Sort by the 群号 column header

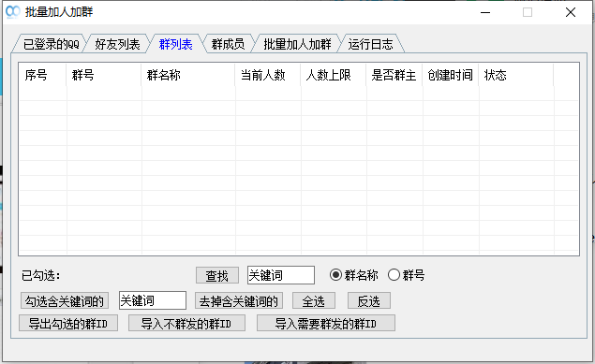point(104,75)
